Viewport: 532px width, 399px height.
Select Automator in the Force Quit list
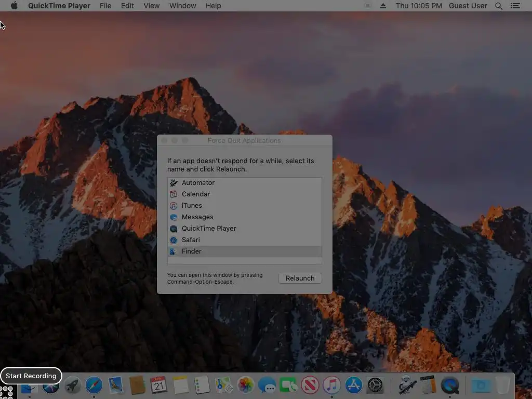[244, 182]
